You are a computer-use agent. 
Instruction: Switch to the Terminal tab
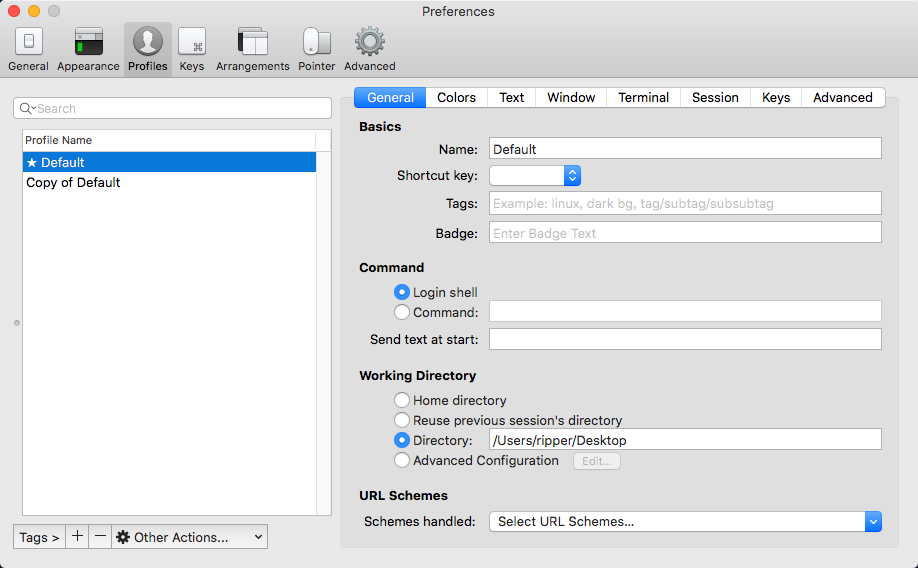[x=643, y=97]
